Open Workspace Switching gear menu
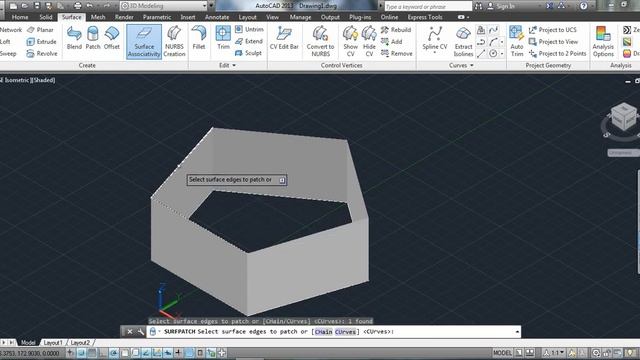 596,353
